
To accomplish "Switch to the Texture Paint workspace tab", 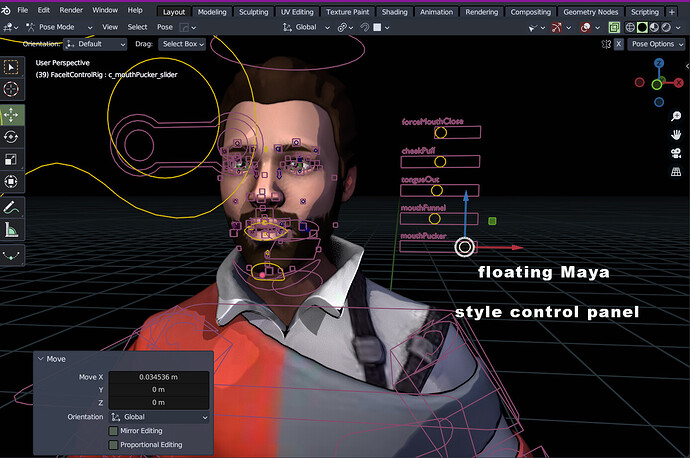I will pos(348,12).
